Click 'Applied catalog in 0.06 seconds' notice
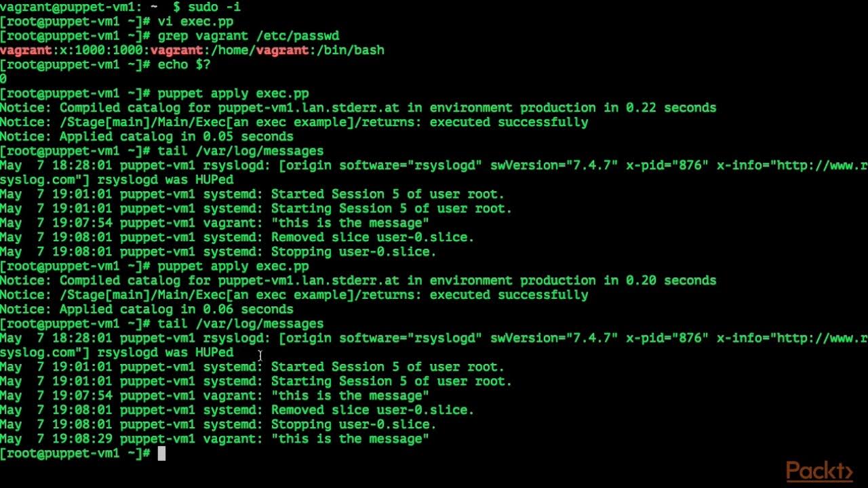Viewport: 868px width, 488px height. pos(176,310)
